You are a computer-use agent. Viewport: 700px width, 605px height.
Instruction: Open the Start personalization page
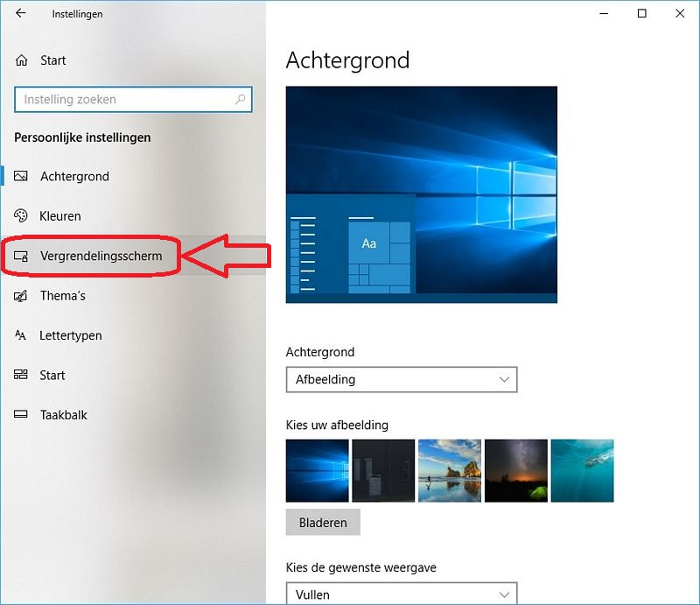click(x=133, y=375)
